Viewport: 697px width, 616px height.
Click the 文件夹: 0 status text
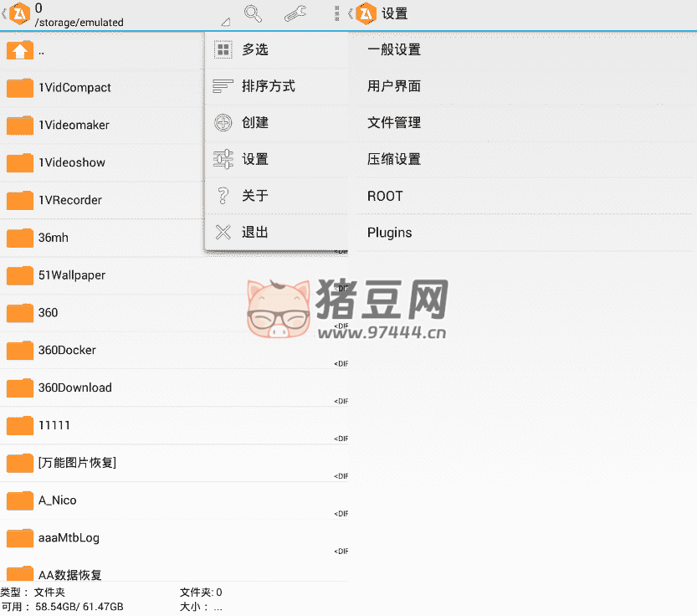tap(201, 593)
